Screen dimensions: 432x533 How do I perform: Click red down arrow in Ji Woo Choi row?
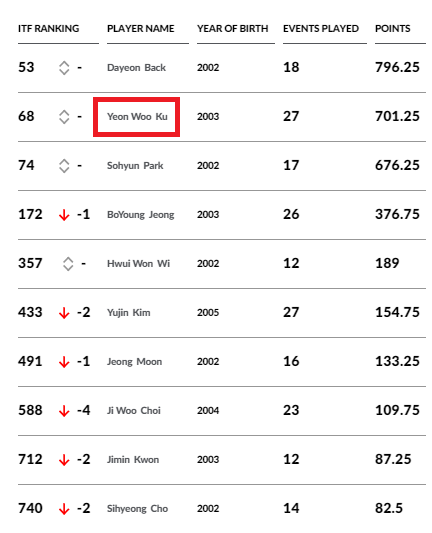coord(64,411)
